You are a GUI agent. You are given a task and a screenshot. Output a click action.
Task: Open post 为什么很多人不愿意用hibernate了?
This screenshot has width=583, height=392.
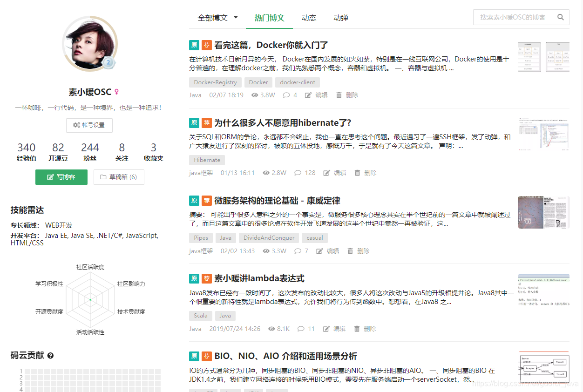(x=283, y=123)
